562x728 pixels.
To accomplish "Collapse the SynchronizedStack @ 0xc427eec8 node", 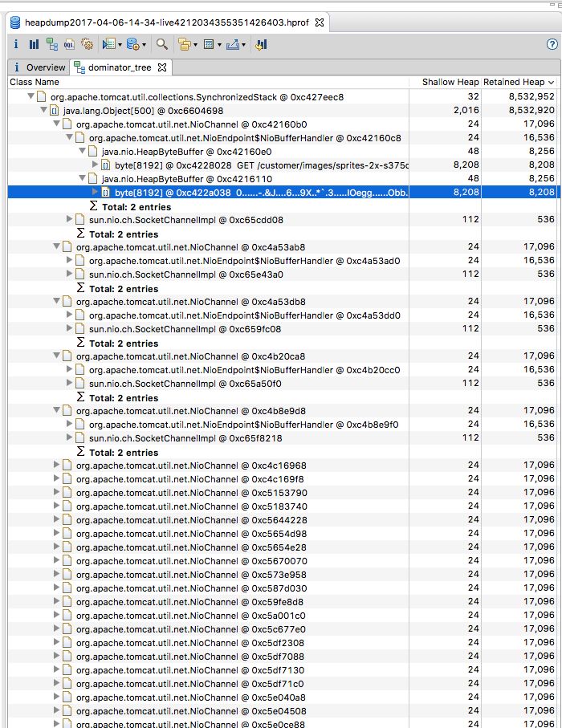I will [31, 96].
